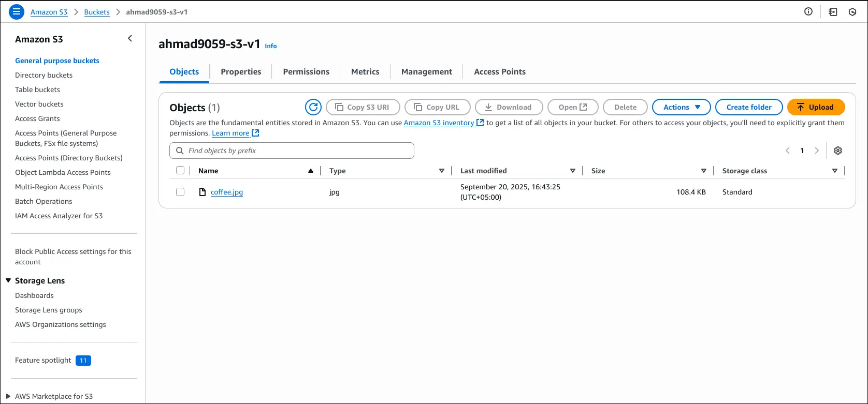Click the top-right info circle icon
Viewport: 868px width, 404px height.
808,11
